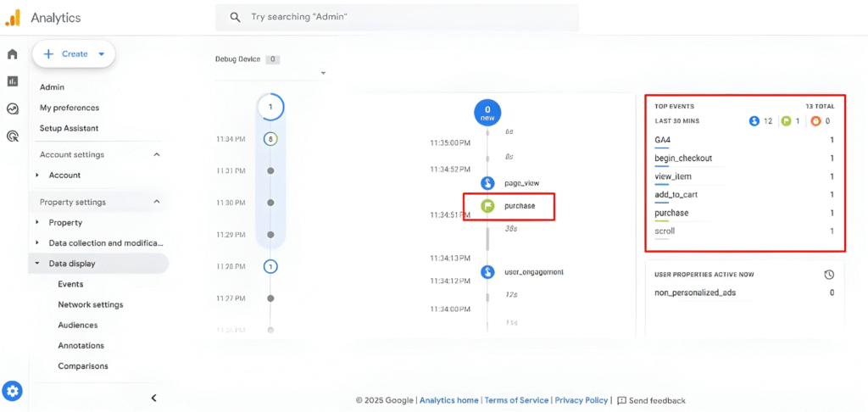
Task: Open the Home icon in left rail
Action: (x=13, y=54)
